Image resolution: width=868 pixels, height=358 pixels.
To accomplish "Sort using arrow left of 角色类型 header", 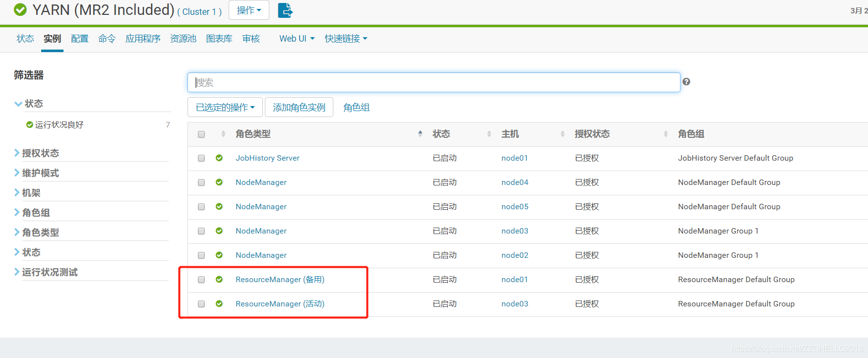I will coord(223,133).
